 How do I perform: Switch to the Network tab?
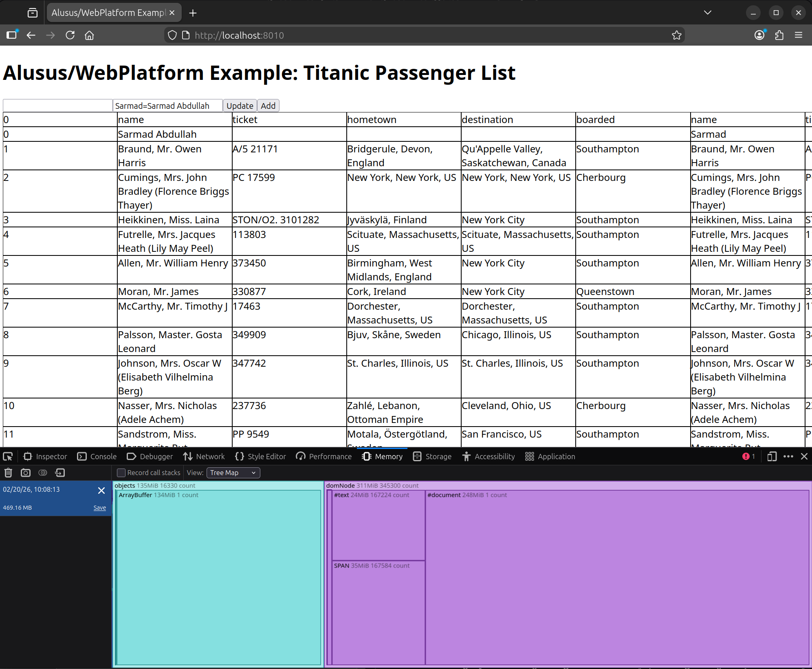pyautogui.click(x=204, y=456)
